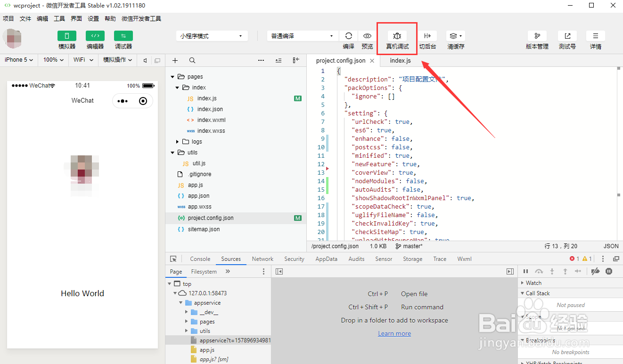Screen dimensions: 623x364
Task: Click the 测试号 test account icon
Action: point(567,36)
